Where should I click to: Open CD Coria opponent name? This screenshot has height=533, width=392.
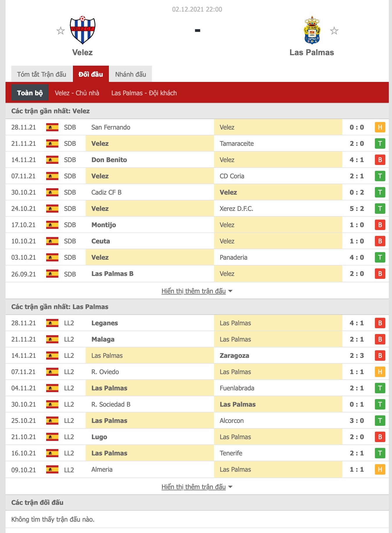[x=232, y=176]
